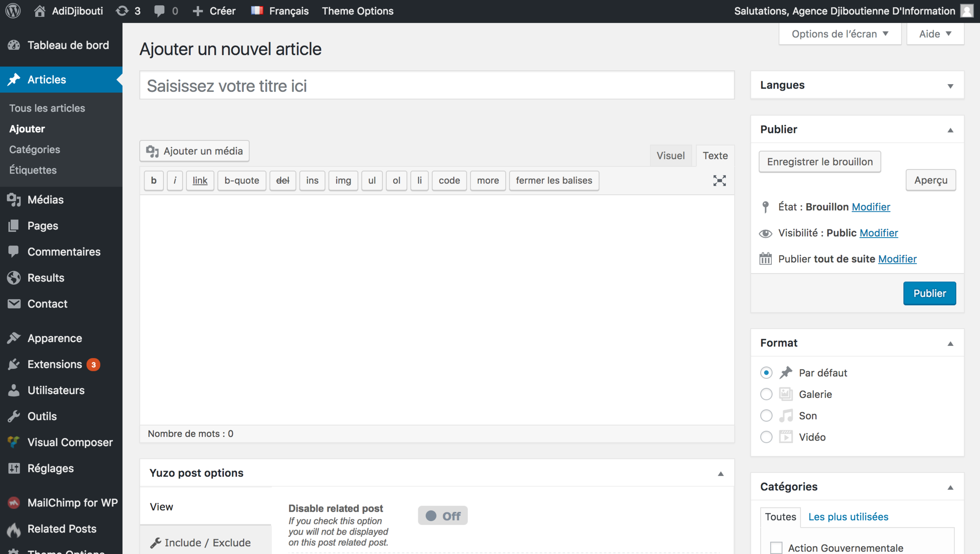Click the comments bubble icon in admin bar
Viewport: 980px width, 554px height.
[159, 11]
